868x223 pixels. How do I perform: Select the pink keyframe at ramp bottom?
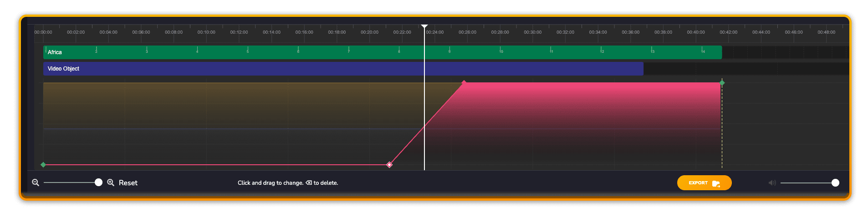point(389,165)
